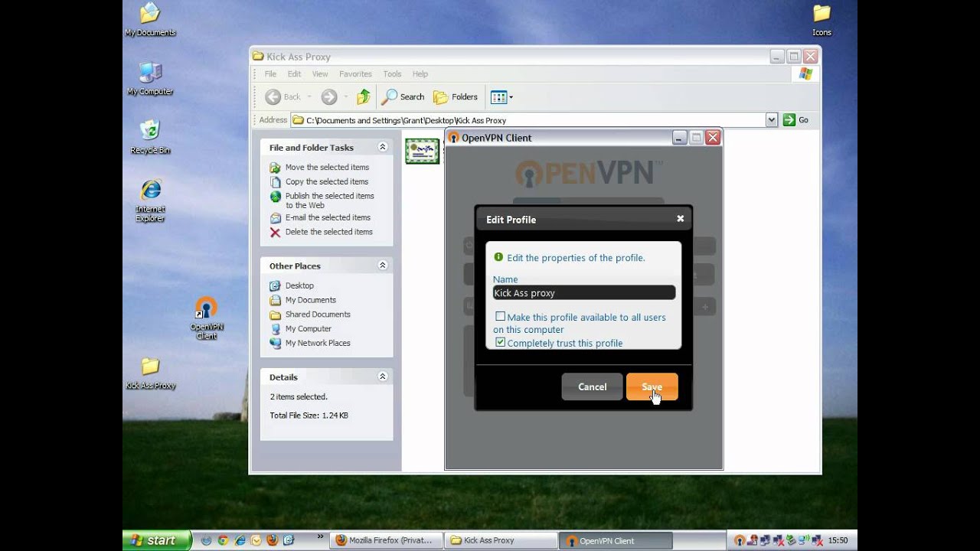Image resolution: width=980 pixels, height=551 pixels.
Task: Select the certificate file thumbnail in Explorer
Action: (422, 151)
